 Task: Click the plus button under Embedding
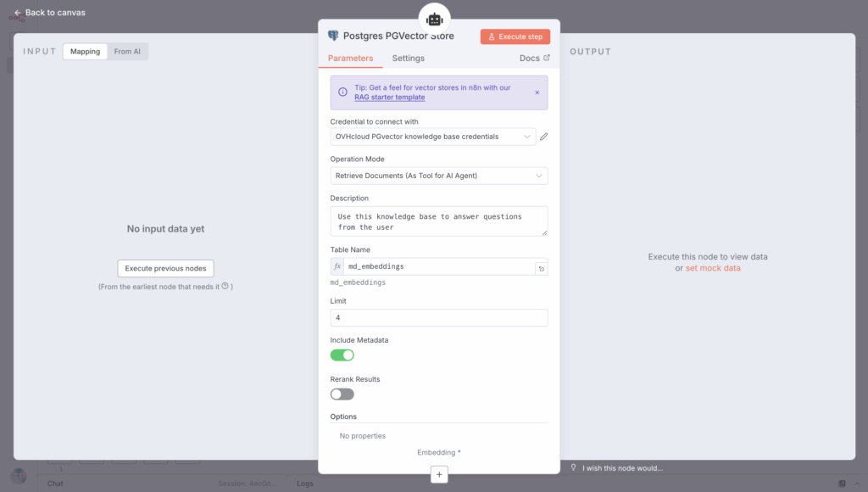pyautogui.click(x=439, y=474)
